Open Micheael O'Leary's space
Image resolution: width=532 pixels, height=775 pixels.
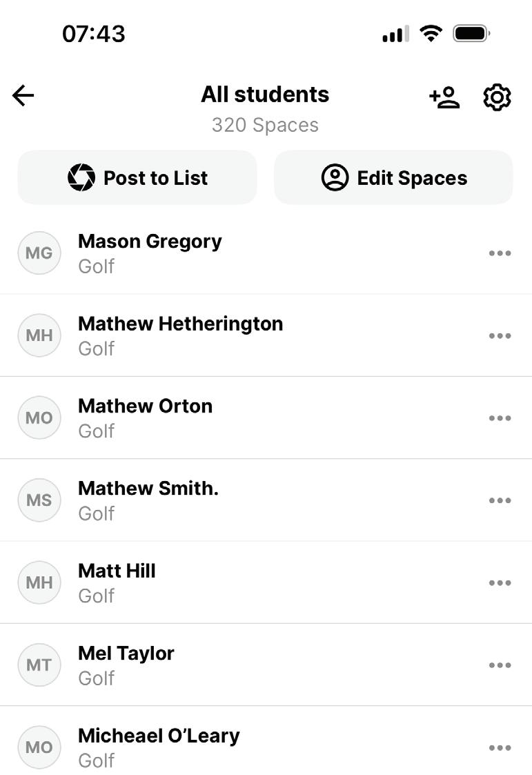266,741
